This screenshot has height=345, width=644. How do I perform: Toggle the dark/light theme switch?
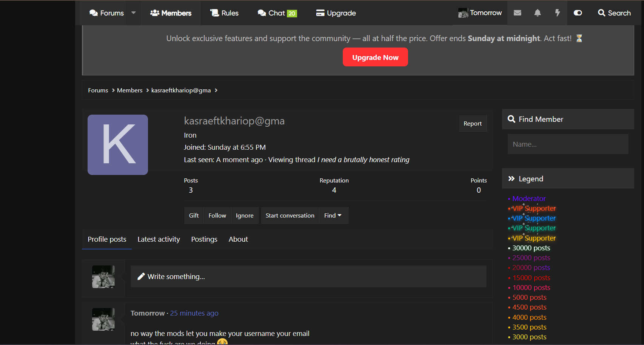tap(578, 13)
